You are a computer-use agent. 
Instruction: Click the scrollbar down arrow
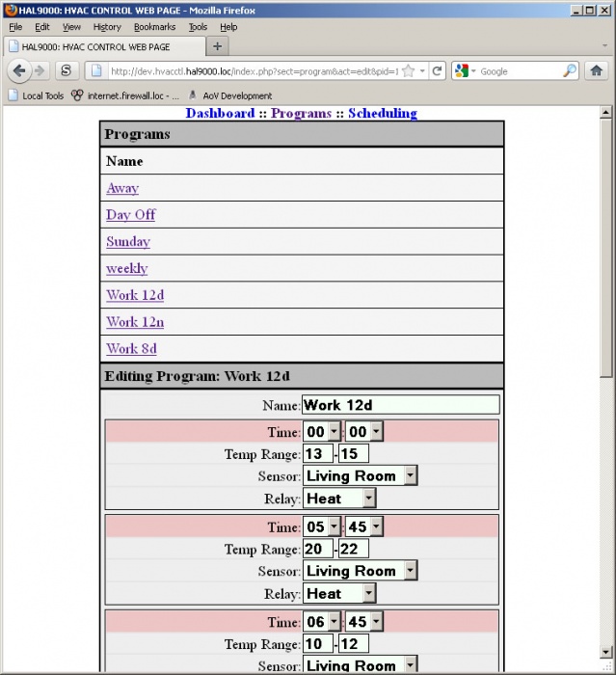(605, 652)
